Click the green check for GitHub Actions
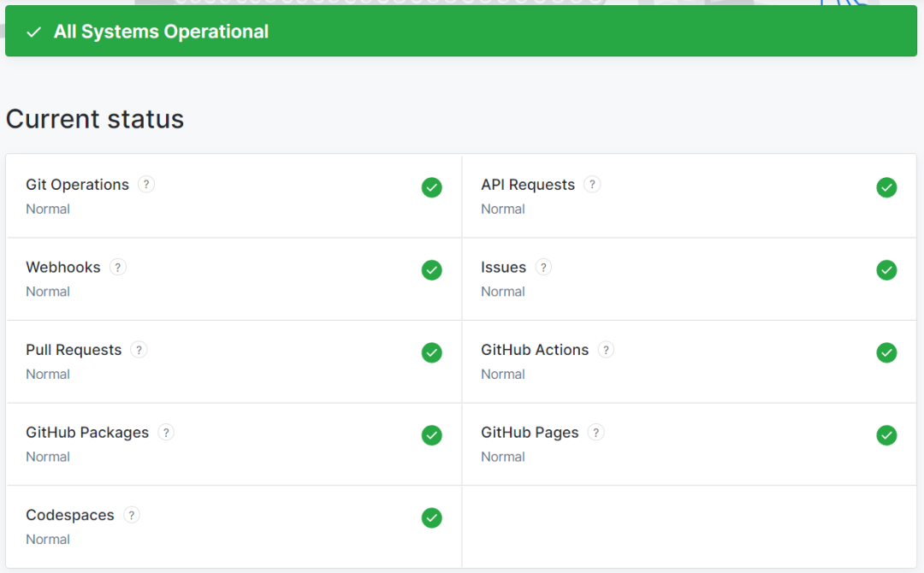 click(886, 352)
